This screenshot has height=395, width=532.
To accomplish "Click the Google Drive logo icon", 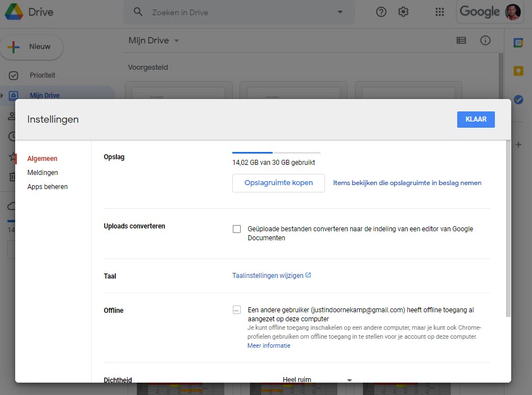I will [x=14, y=12].
